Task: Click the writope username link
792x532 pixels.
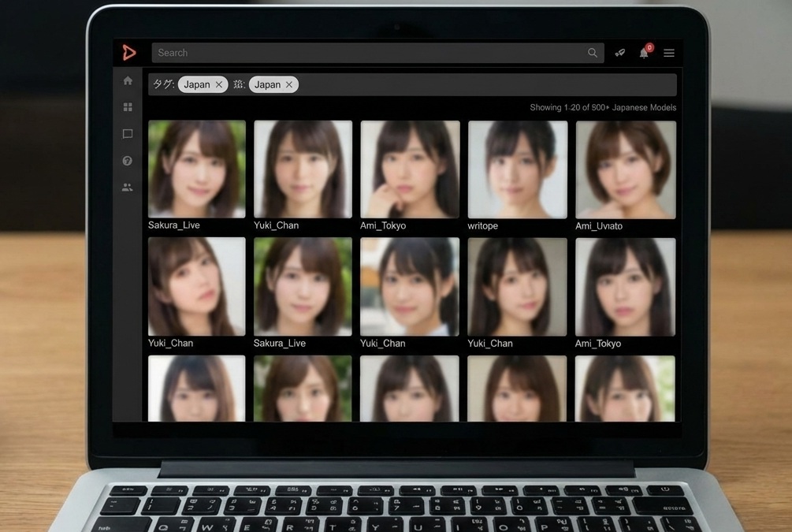Action: pos(482,226)
